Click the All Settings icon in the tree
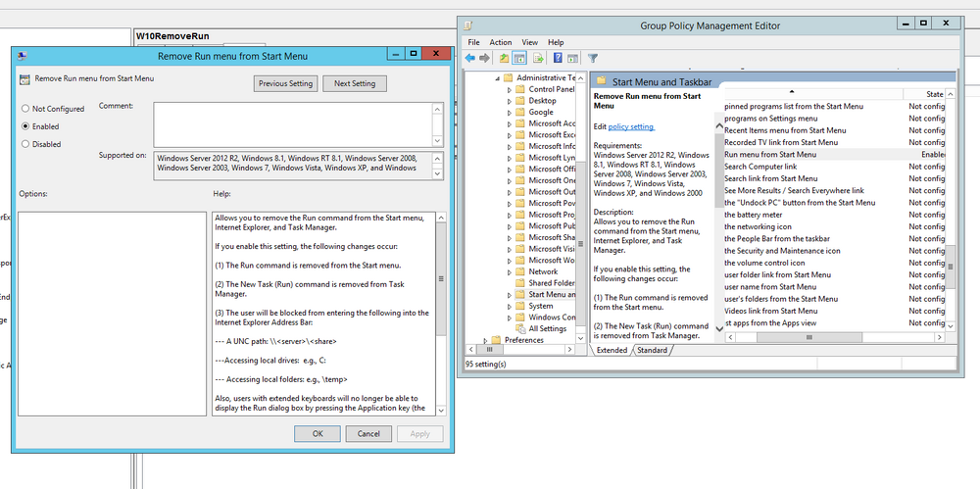 520,328
